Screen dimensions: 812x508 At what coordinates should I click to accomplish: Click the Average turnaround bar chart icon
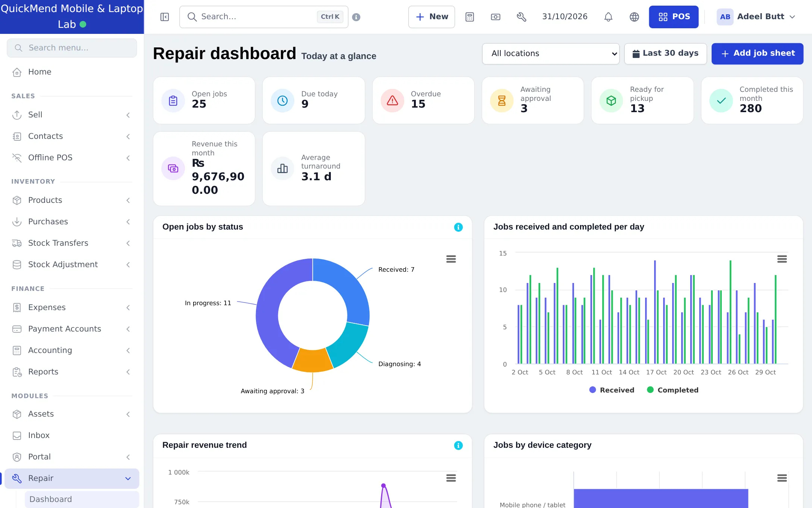point(282,168)
